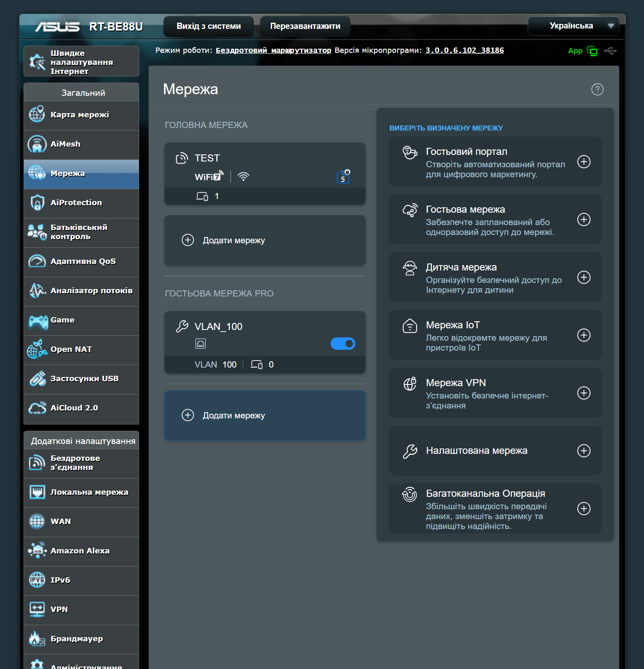This screenshot has width=644, height=669.
Task: Open the help question mark icon
Action: coord(597,89)
